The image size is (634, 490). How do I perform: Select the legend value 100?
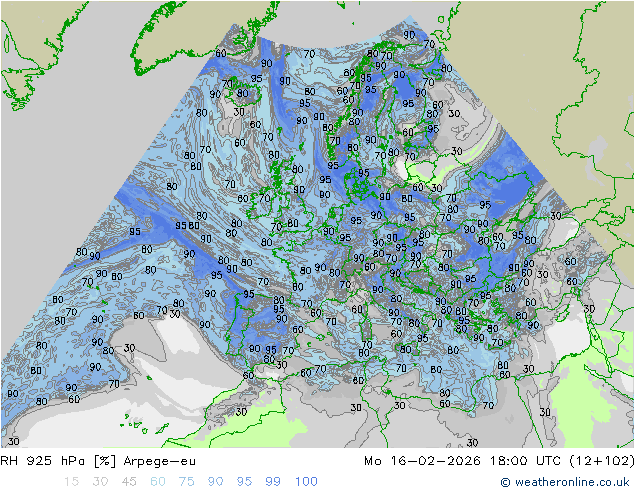point(306,482)
